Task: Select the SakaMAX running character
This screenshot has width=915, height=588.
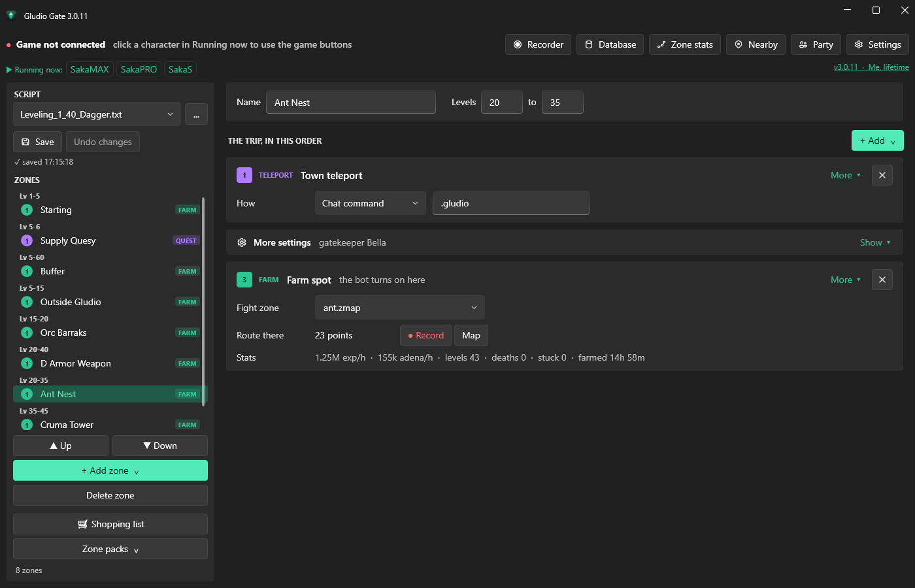Action: [90, 69]
